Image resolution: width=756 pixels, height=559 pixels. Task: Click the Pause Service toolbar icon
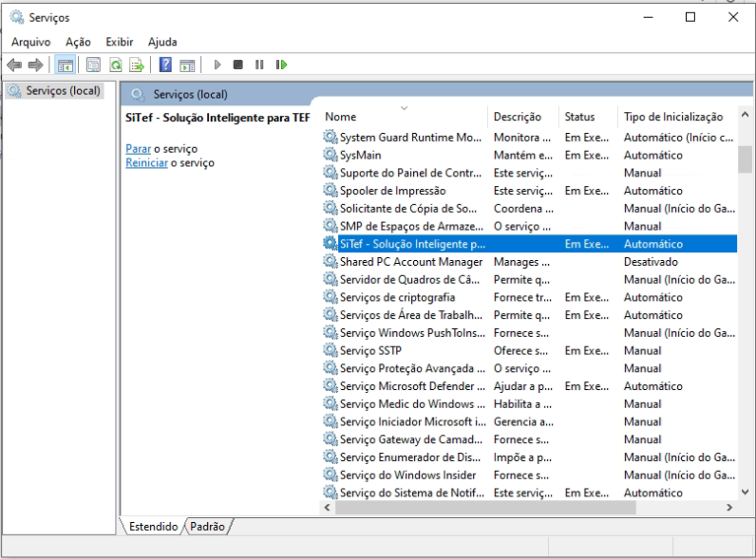[259, 65]
